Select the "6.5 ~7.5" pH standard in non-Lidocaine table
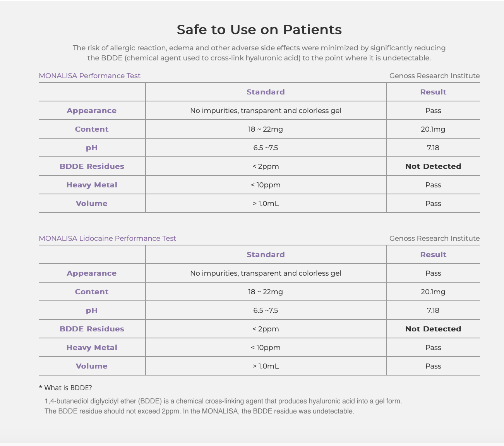The width and height of the screenshot is (504, 446). 266,148
